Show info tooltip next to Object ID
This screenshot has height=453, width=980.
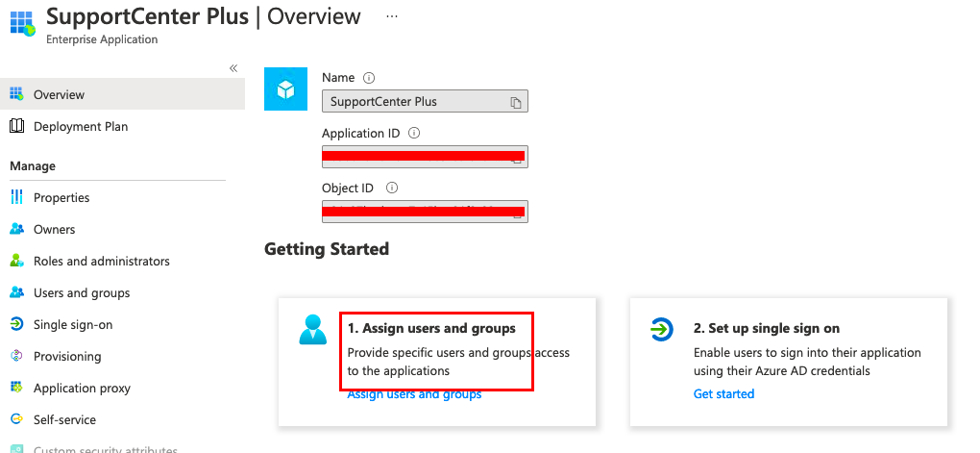[392, 189]
